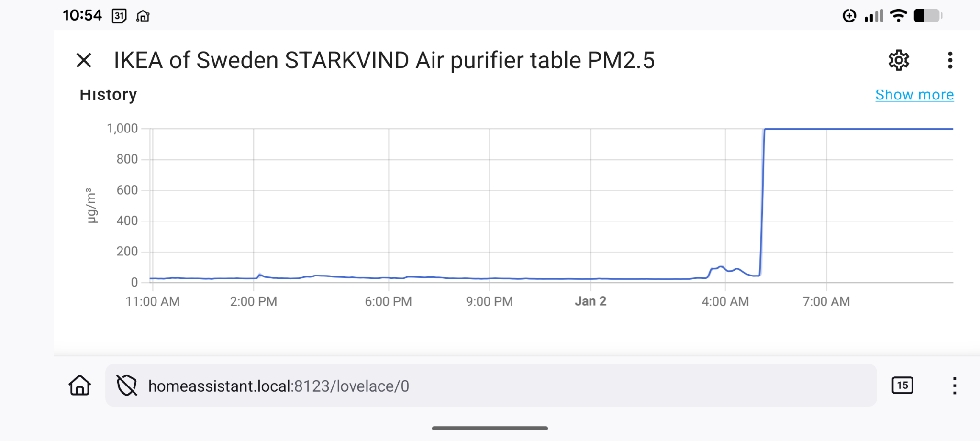980x441 pixels.
Task: Tap the battery indicator icon
Action: [x=927, y=16]
